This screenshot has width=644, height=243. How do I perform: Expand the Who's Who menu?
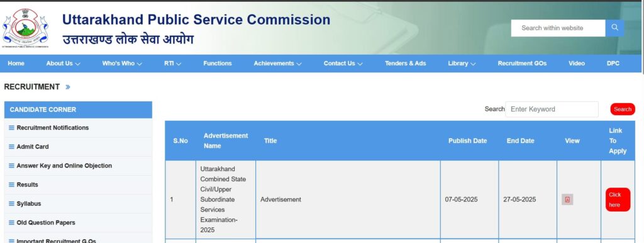[122, 64]
